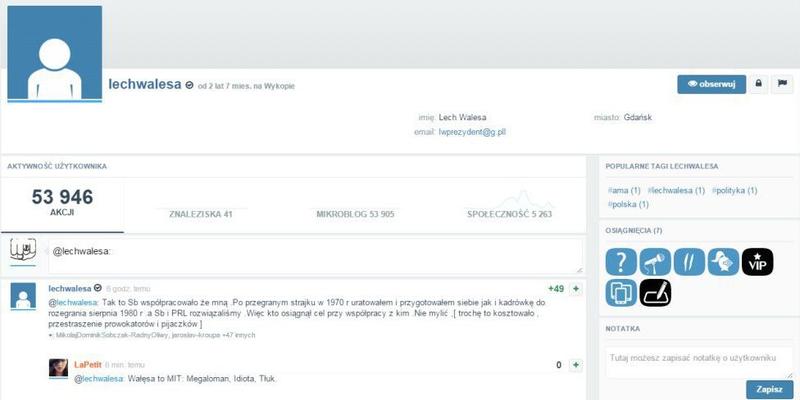Screen dimensions: 800x400
Task: Select the Społeczność 5 263 tab
Action: (x=509, y=214)
